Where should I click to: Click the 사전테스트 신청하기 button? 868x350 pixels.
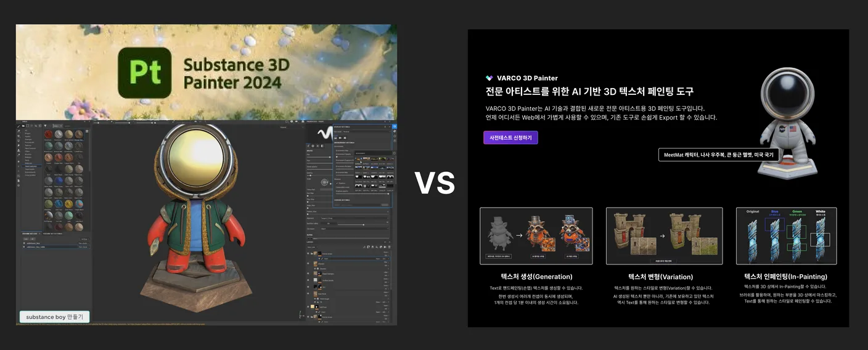[510, 137]
